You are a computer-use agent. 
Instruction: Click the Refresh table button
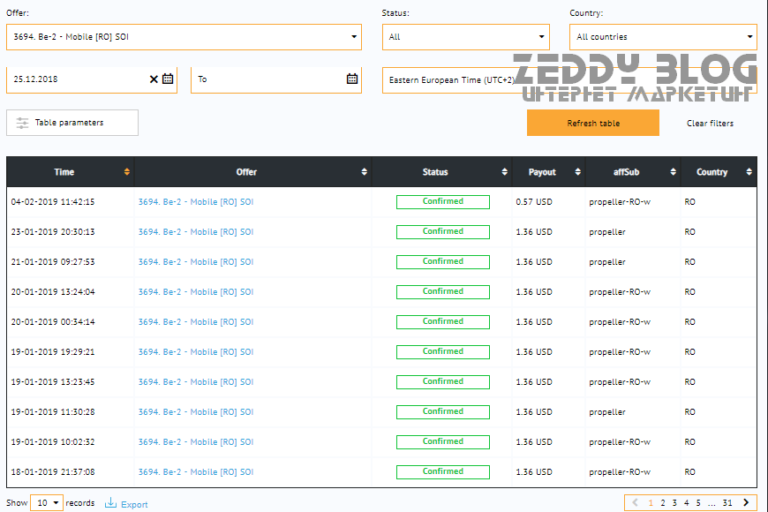(593, 122)
